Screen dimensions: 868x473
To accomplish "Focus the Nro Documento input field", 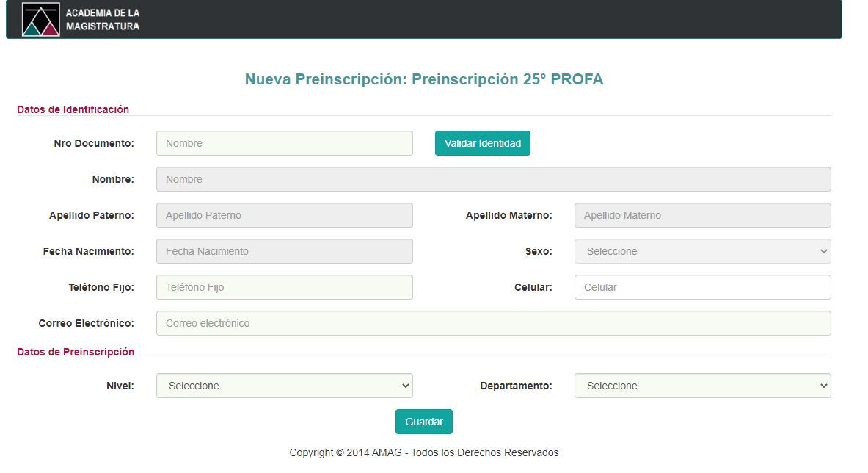I will tap(284, 143).
